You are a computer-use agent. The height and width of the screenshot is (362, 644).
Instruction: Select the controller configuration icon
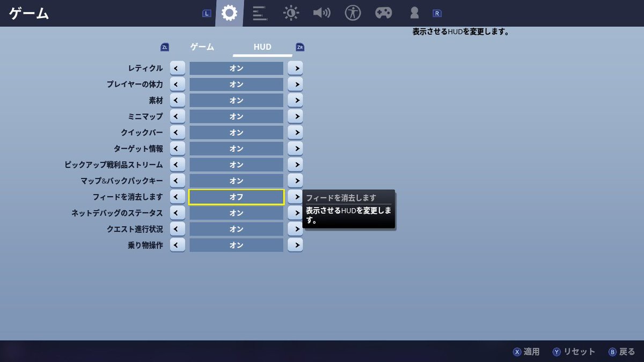(383, 13)
